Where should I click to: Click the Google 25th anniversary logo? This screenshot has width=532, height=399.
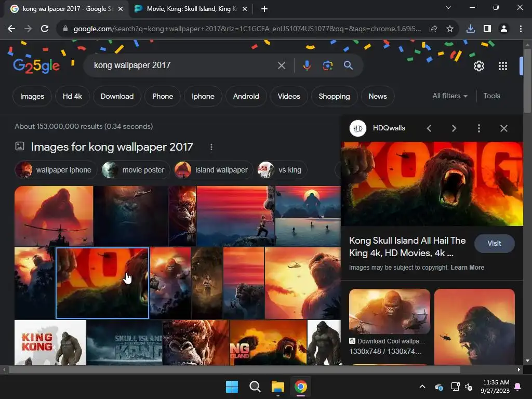coord(36,66)
